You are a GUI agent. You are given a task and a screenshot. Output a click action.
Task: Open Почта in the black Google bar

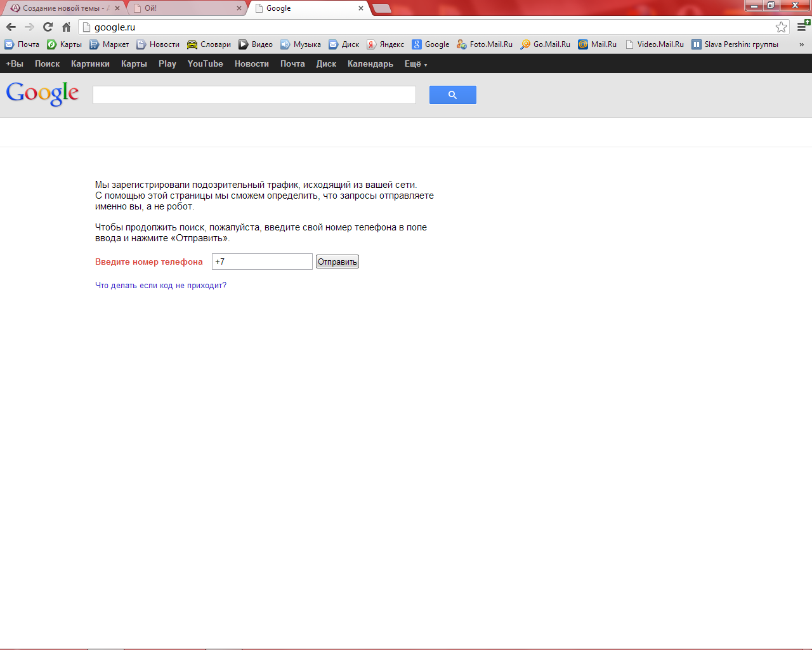[292, 63]
